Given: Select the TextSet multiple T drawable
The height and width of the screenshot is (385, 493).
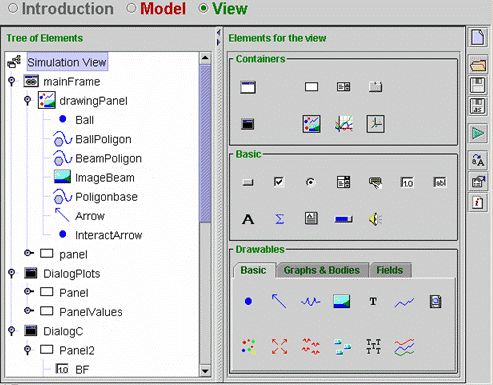Looking at the screenshot, I should coord(373,347).
